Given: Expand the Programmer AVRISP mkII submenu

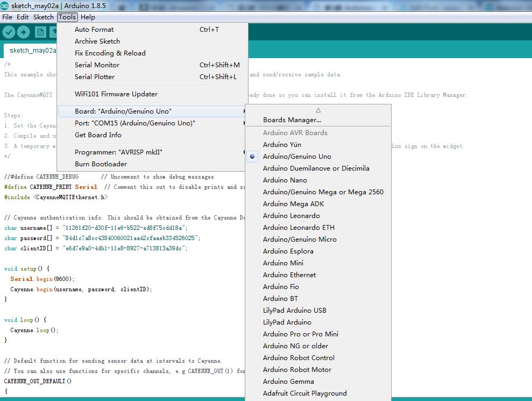Looking at the screenshot, I should click(x=152, y=152).
